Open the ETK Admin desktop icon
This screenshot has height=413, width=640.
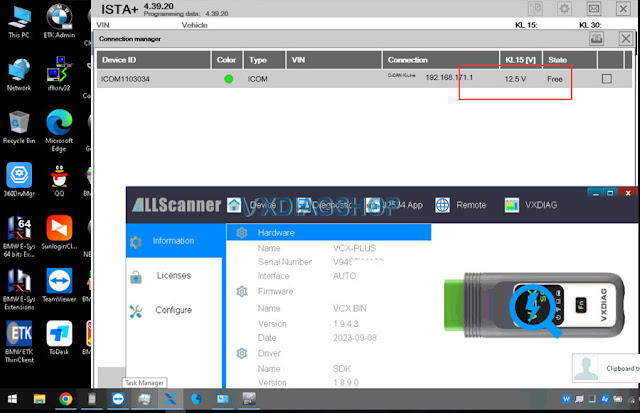pos(59,21)
